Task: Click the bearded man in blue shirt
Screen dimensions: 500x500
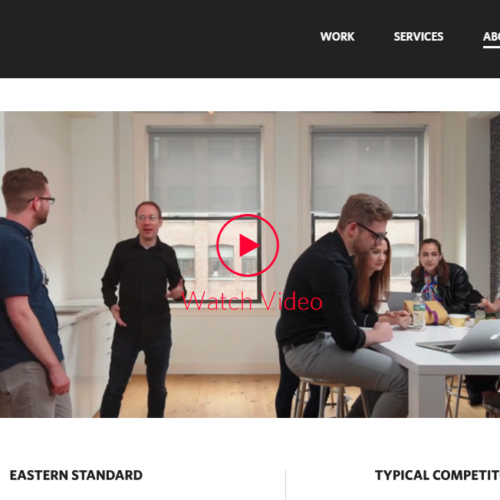Action: pyautogui.click(x=30, y=293)
